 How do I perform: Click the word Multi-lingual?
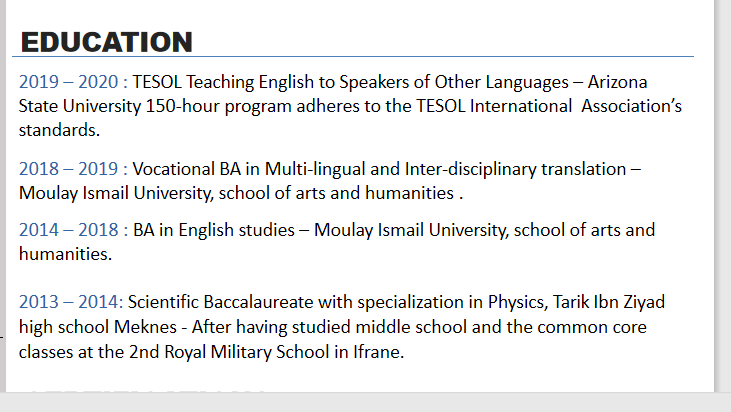click(315, 169)
